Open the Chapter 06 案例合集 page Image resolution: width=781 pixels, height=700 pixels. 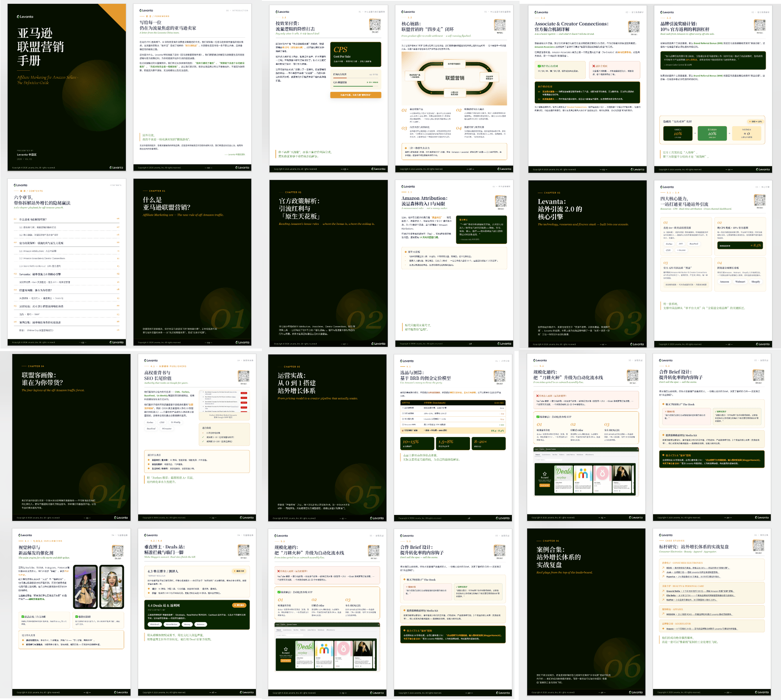586,612
